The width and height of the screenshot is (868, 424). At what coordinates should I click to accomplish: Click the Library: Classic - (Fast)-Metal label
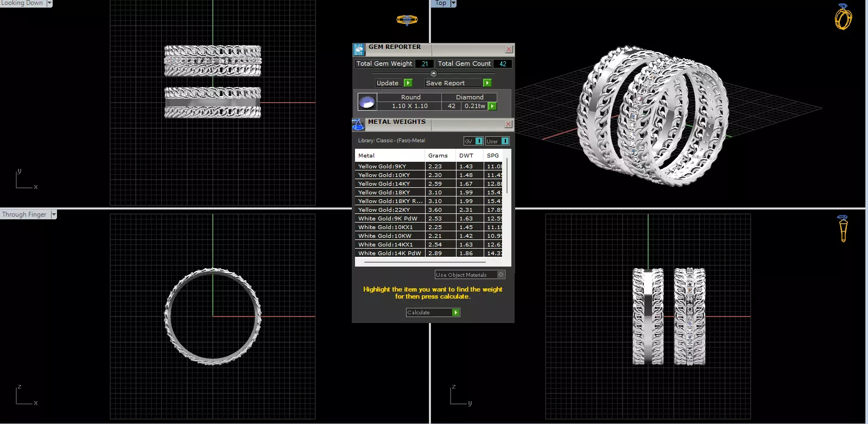391,141
